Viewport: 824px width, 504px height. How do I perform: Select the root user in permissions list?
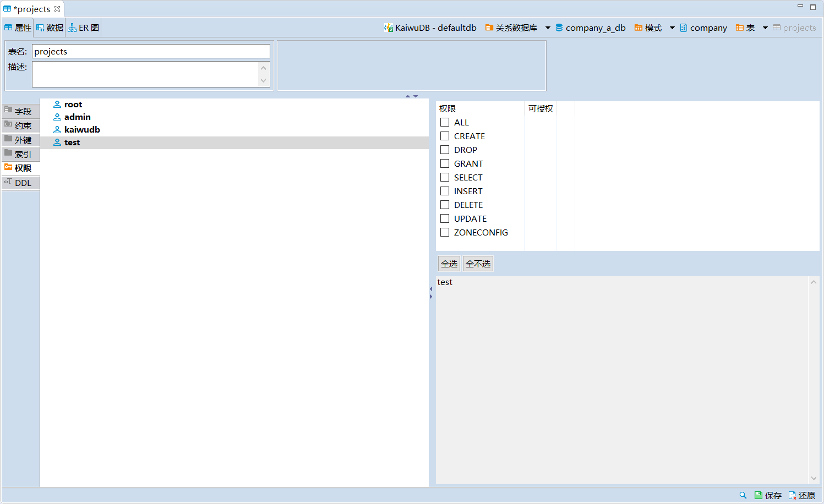click(73, 105)
